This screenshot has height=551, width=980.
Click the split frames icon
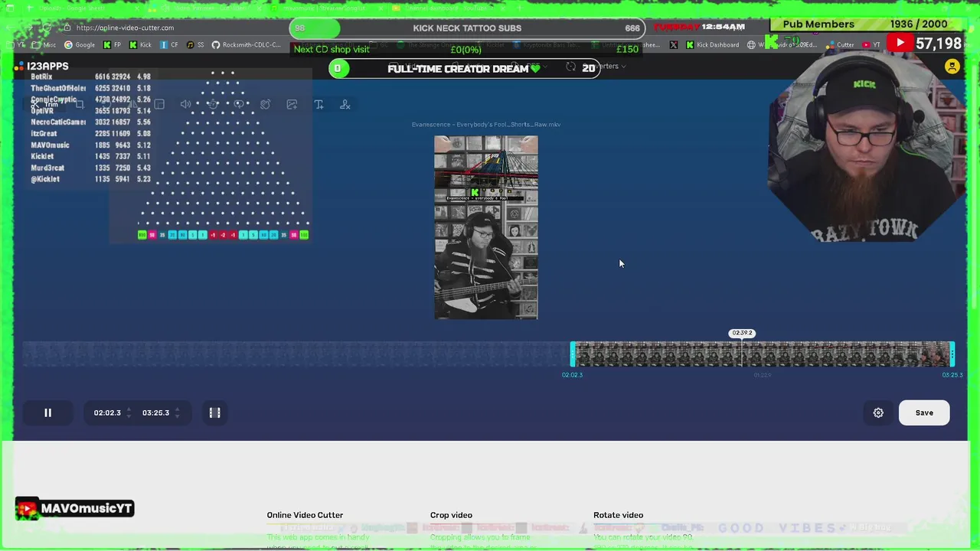coord(215,412)
